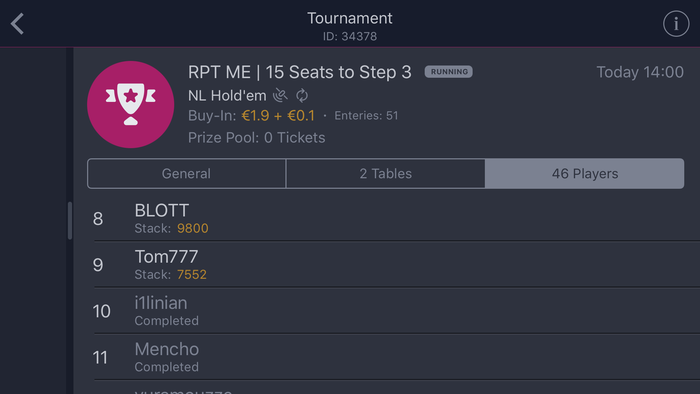Select the 46 Players tab

pos(585,174)
